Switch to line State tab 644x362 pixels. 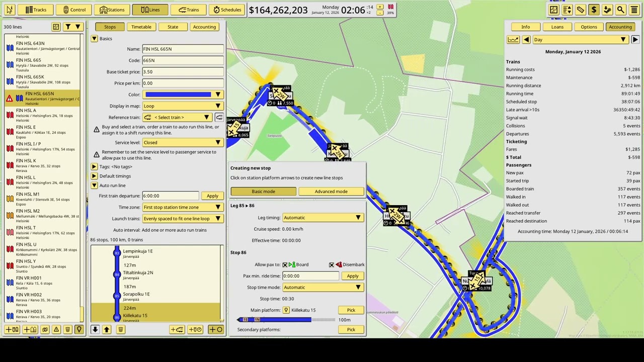(x=173, y=27)
